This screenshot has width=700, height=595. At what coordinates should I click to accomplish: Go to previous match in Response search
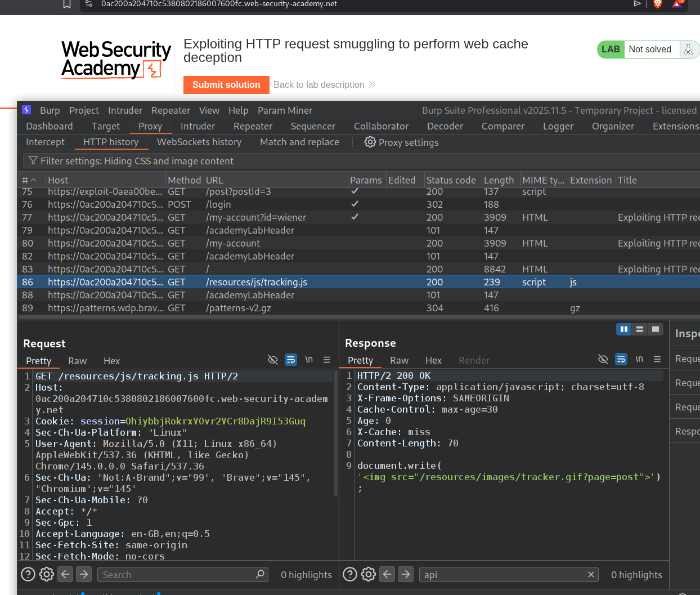point(387,574)
